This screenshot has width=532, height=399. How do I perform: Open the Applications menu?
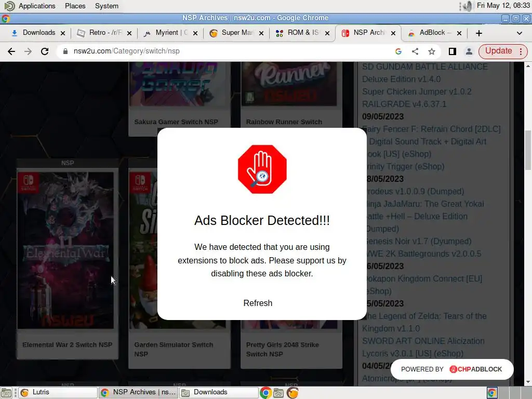[37, 6]
